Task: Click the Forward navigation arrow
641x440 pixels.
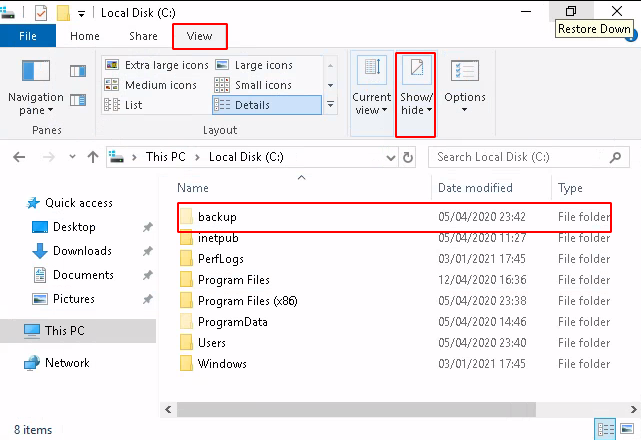Action: click(49, 157)
